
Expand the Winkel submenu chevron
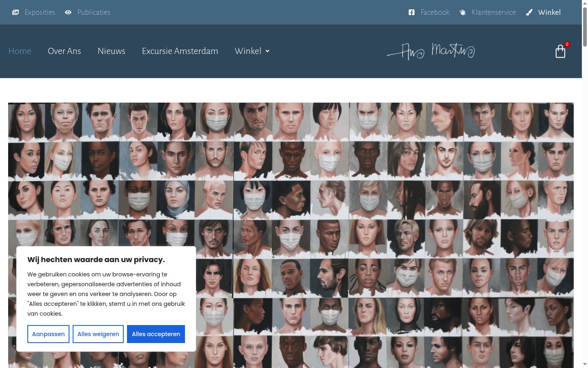[267, 51]
